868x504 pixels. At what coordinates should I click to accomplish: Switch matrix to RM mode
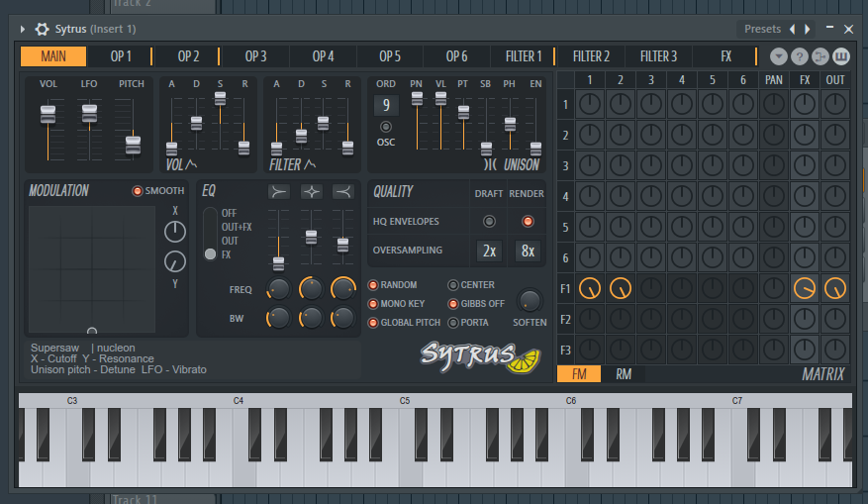pyautogui.click(x=624, y=374)
